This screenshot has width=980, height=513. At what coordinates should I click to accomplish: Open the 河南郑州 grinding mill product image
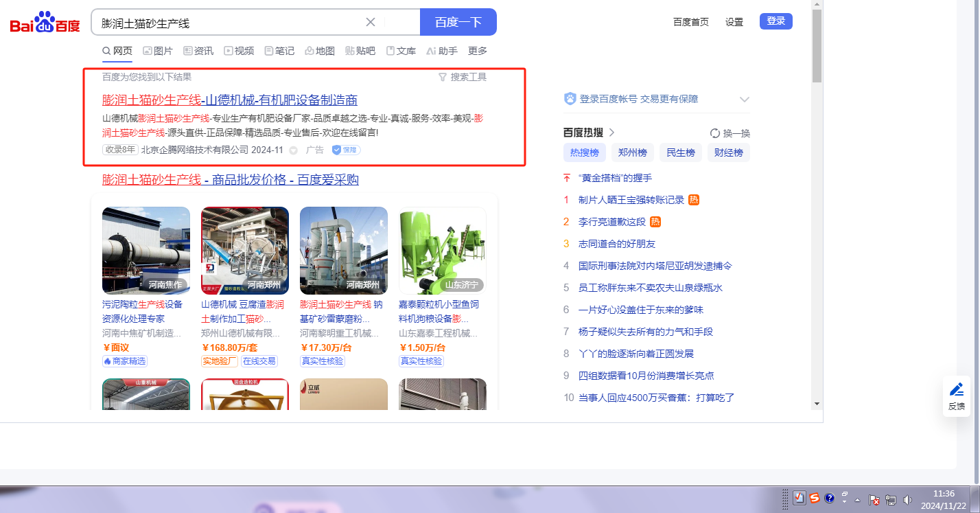coord(344,251)
